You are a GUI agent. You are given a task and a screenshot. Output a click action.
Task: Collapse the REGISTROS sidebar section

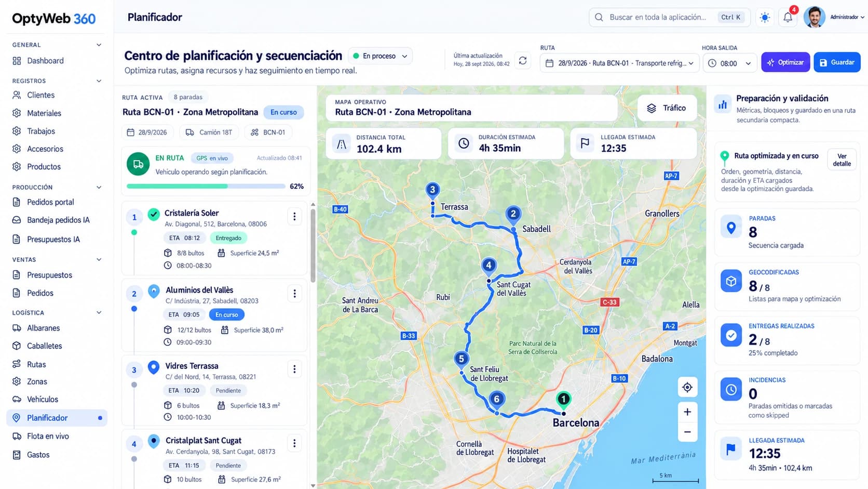99,81
